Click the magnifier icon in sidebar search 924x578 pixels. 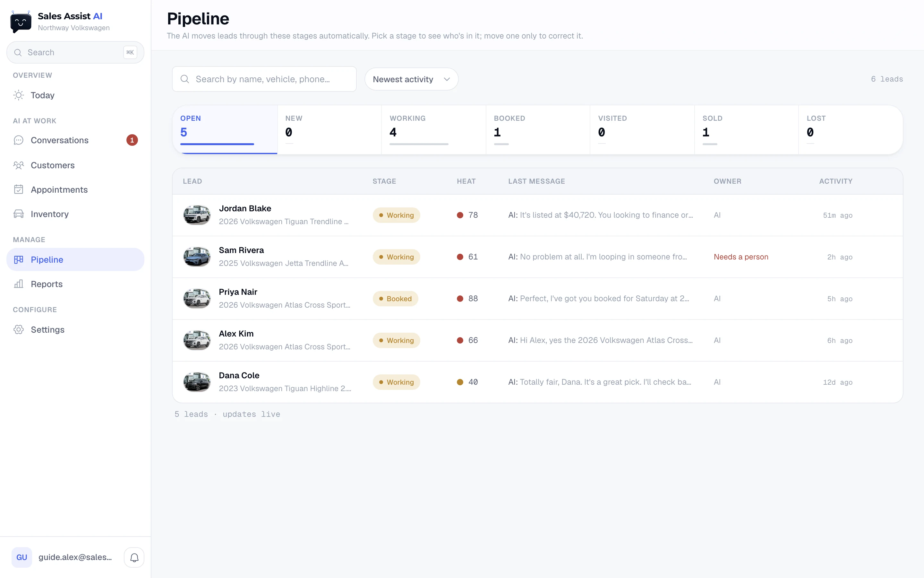pyautogui.click(x=18, y=52)
